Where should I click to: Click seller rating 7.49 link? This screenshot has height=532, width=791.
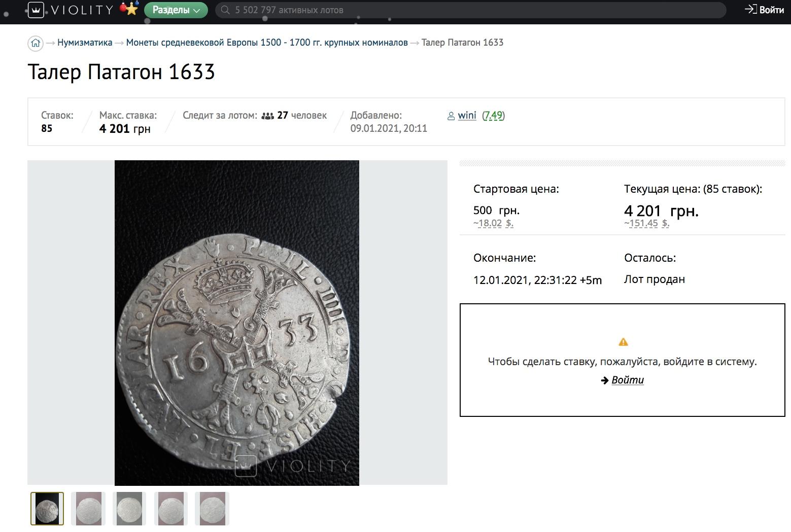pos(493,116)
